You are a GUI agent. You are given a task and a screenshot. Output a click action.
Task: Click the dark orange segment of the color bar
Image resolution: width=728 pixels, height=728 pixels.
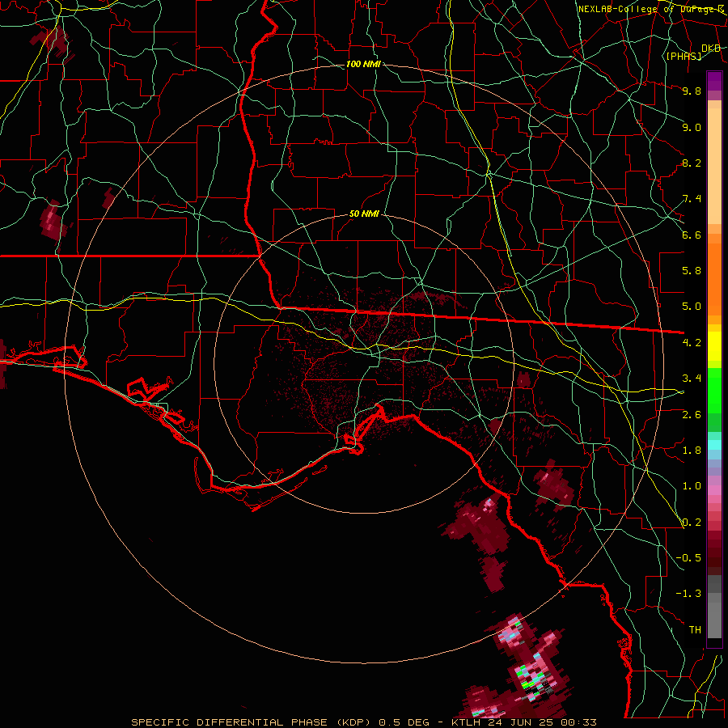pos(714,278)
